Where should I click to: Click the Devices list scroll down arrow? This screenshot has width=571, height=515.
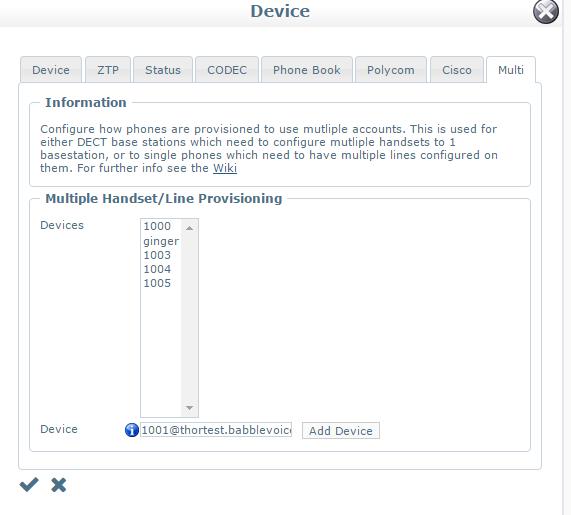click(189, 408)
